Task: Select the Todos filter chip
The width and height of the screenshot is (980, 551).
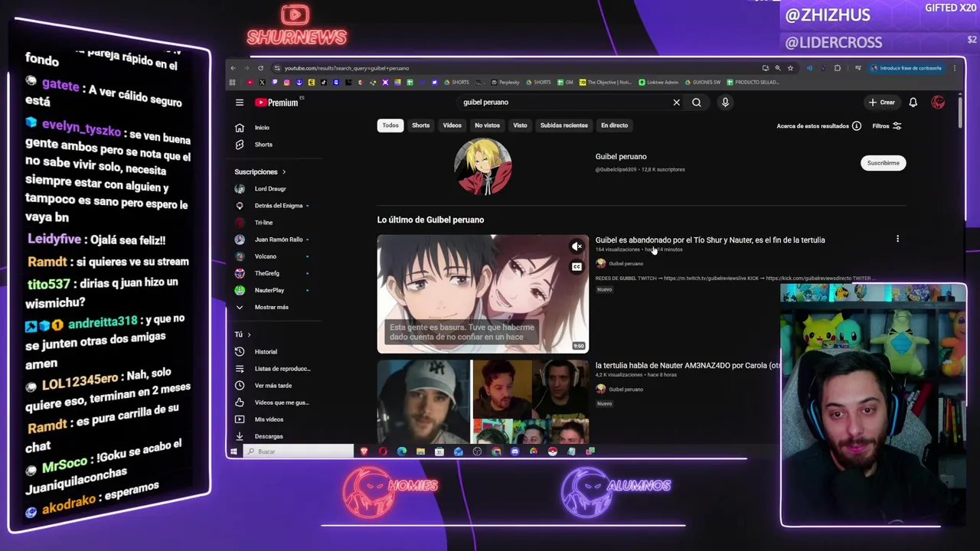Action: click(x=390, y=126)
